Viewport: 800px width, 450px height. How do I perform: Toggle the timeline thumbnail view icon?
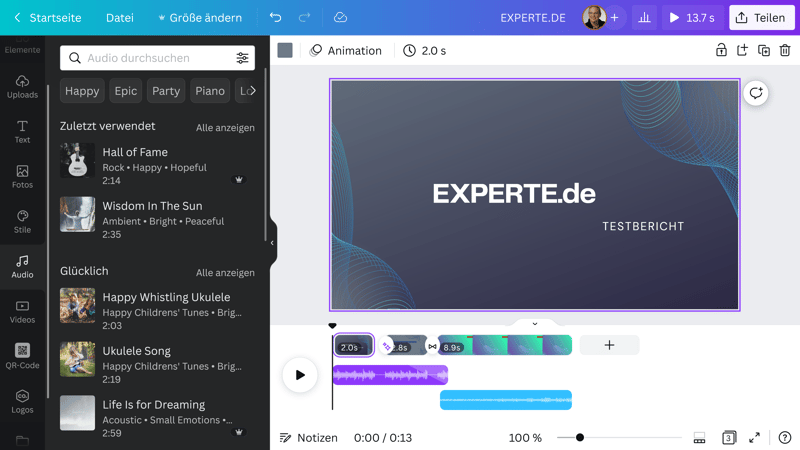[699, 438]
